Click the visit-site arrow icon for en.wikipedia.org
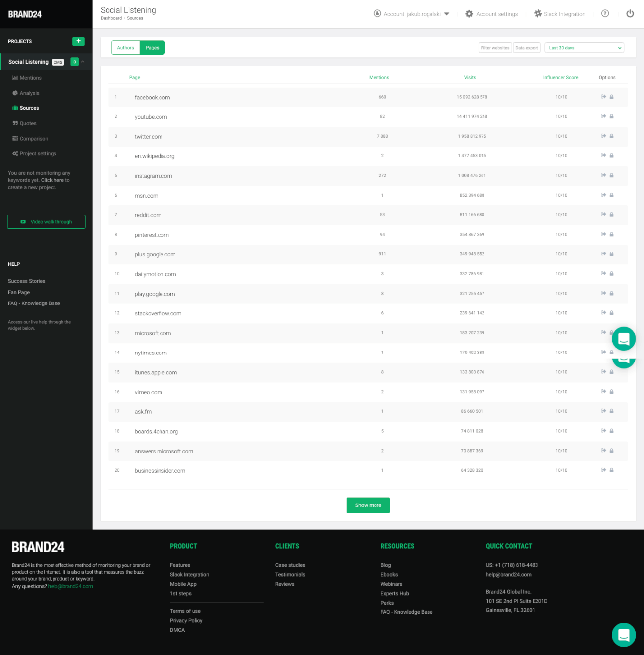This screenshot has width=644, height=655. click(603, 155)
